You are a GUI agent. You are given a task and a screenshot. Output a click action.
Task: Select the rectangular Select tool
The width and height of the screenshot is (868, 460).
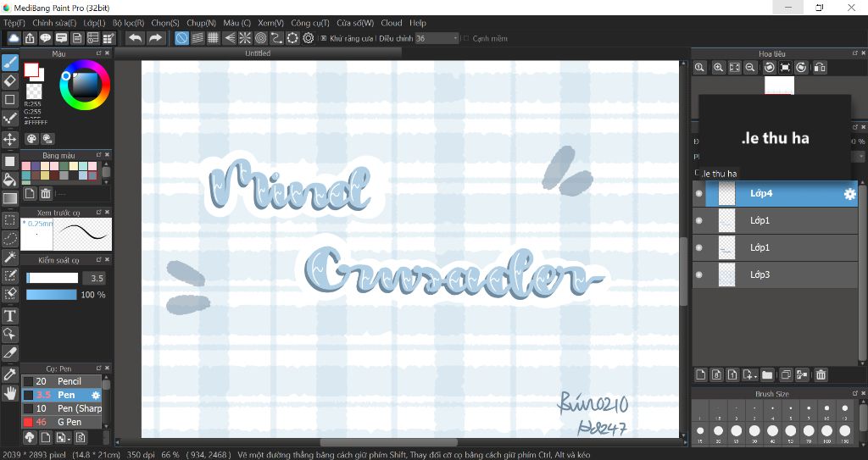[9, 220]
